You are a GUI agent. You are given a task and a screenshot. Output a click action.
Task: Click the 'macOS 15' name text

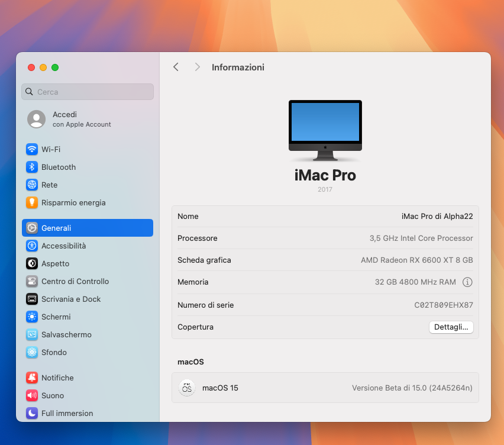tap(220, 388)
